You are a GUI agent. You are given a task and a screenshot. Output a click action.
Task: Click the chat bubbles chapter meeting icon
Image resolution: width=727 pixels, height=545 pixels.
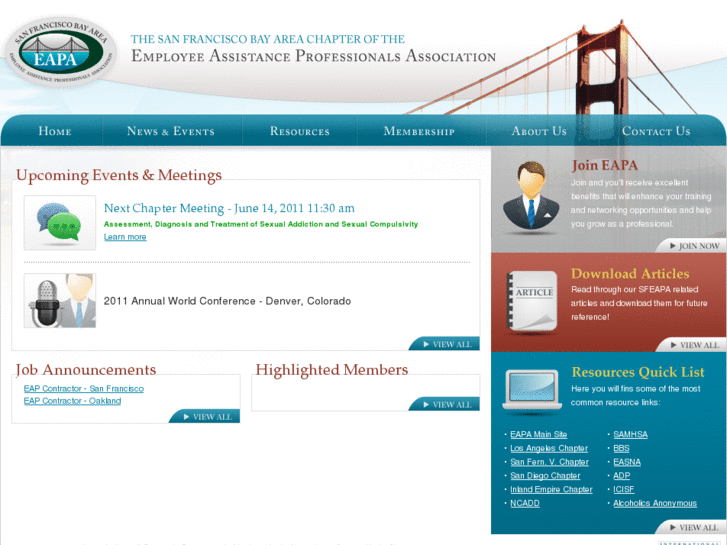60,223
